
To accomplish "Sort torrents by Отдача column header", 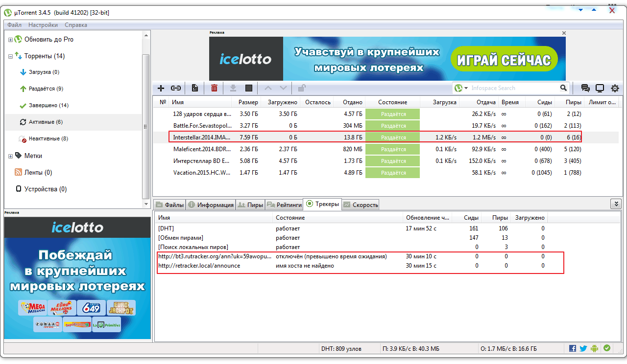I will click(479, 102).
